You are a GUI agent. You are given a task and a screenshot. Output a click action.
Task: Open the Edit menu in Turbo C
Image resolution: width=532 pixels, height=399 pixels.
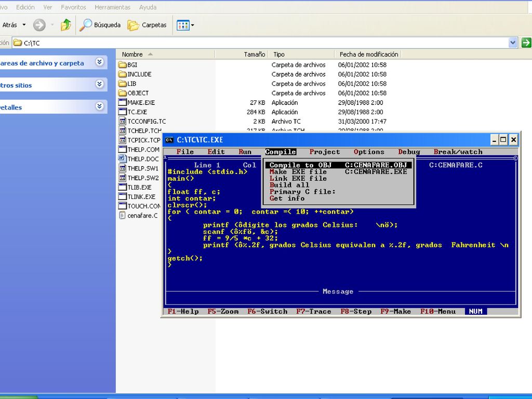(x=216, y=152)
